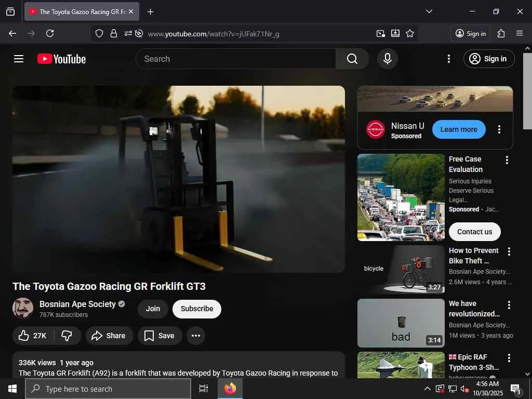Go to the YouTube home logo
The height and width of the screenshot is (399, 532).
coord(61,59)
